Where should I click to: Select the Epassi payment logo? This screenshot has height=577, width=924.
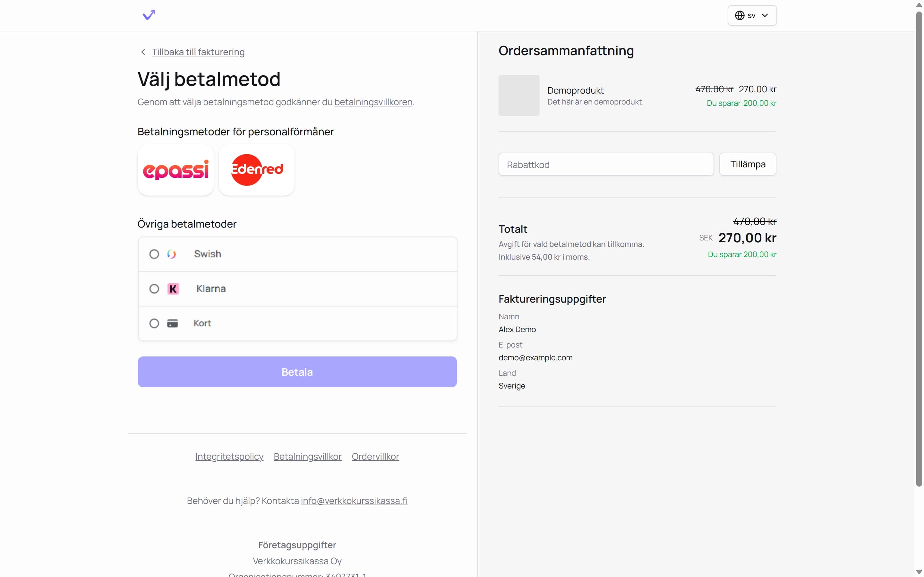pyautogui.click(x=175, y=170)
